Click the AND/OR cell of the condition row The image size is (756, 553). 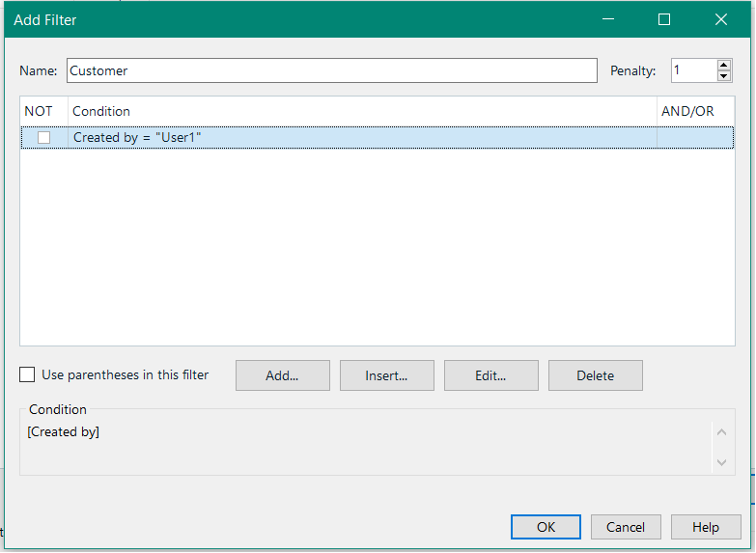pyautogui.click(x=694, y=138)
